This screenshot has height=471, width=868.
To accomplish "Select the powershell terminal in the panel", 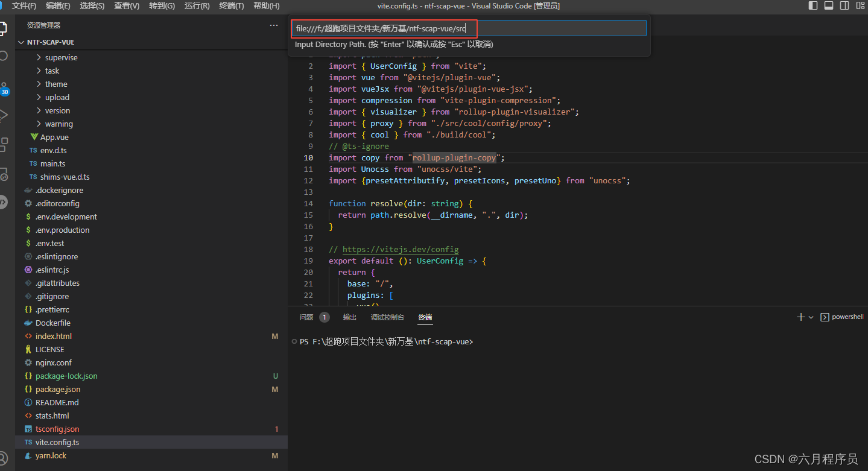I will click(846, 316).
